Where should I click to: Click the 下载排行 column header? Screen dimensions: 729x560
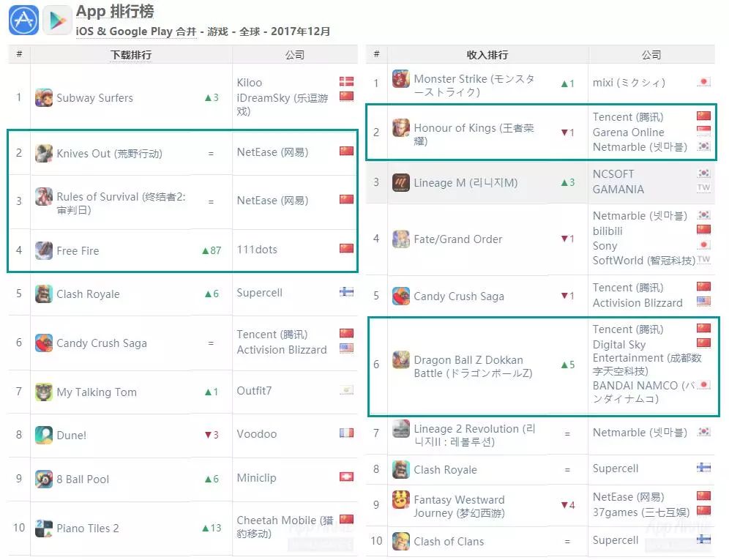click(131, 55)
